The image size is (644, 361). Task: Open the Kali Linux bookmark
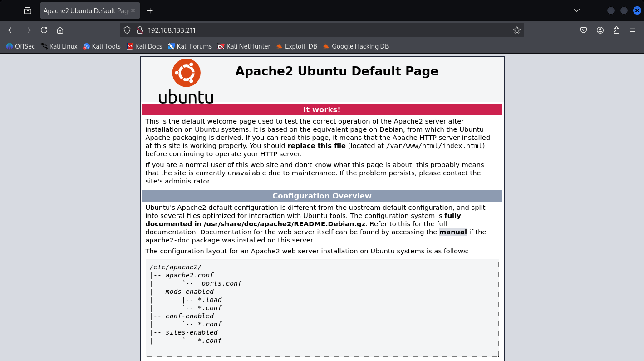coord(59,46)
